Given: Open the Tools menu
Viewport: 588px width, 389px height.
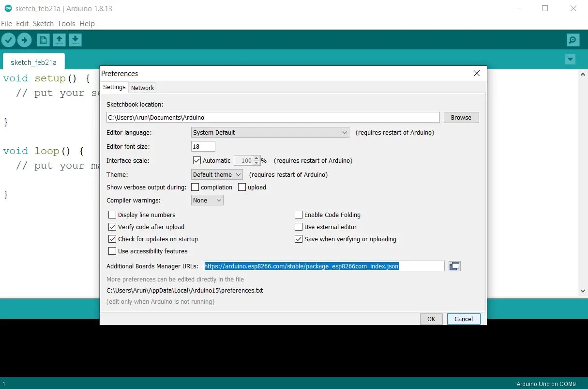Looking at the screenshot, I should [66, 23].
